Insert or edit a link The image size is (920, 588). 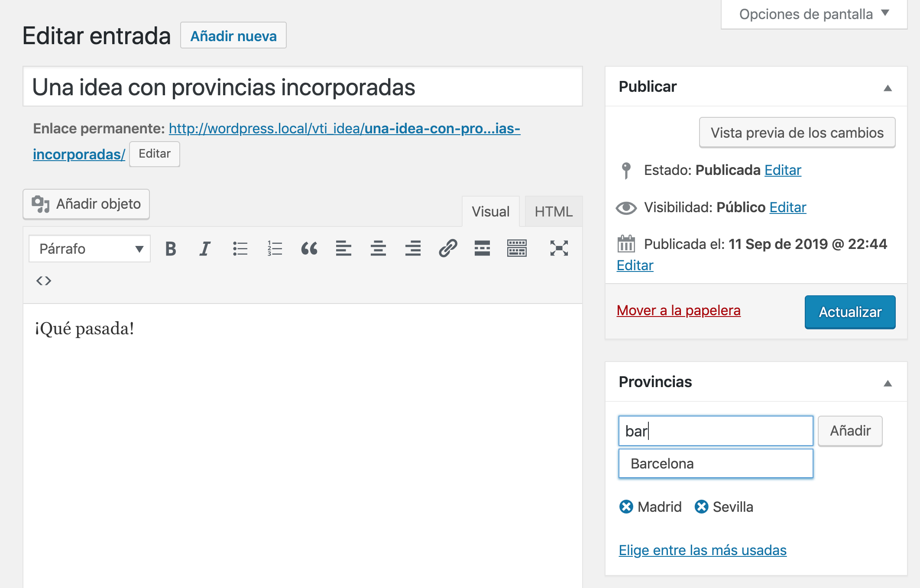tap(448, 249)
